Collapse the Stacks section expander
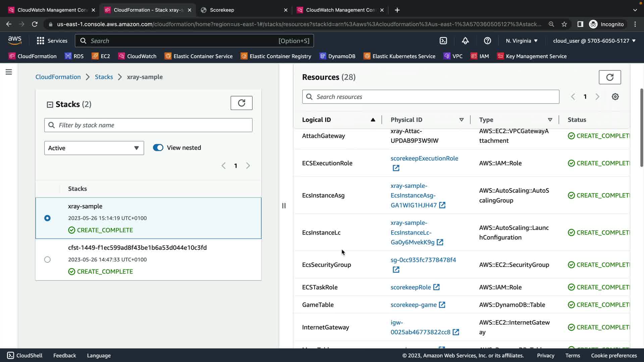The image size is (644, 362). pos(50,105)
